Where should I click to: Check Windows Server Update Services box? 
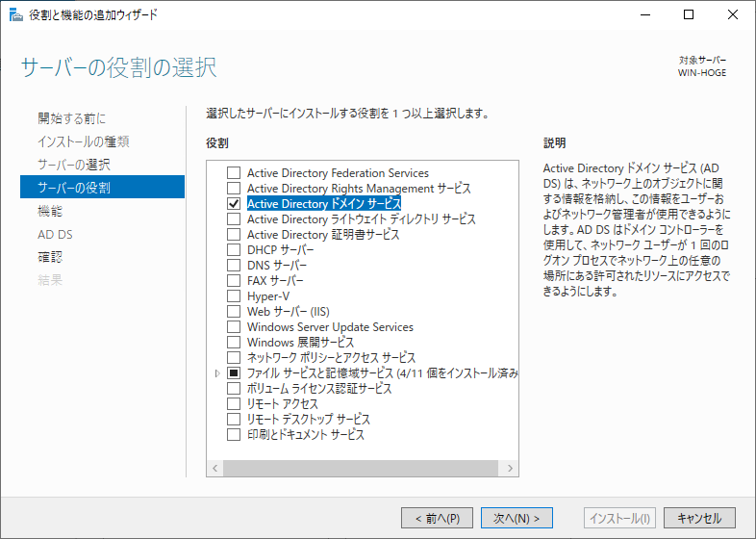click(234, 326)
